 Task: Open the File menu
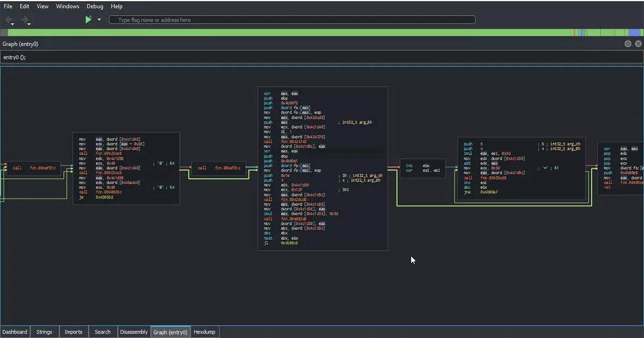point(9,6)
